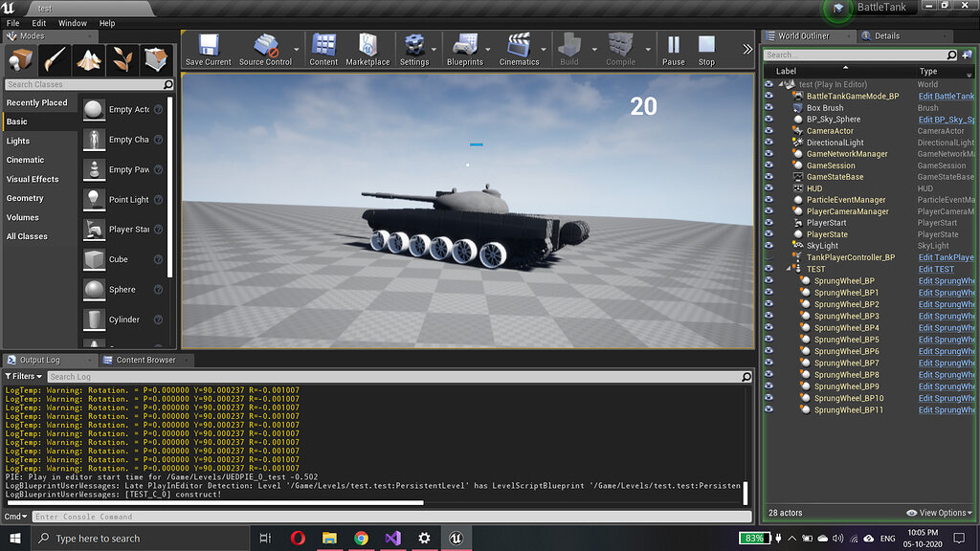Click Edit TankPlayerController link
This screenshot has width=980, height=551.
[x=947, y=257]
